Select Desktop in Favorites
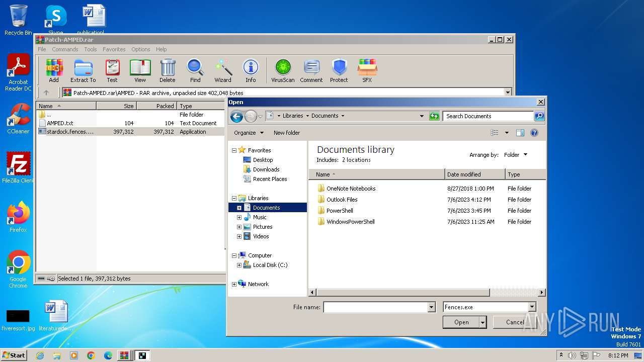 coord(263,160)
